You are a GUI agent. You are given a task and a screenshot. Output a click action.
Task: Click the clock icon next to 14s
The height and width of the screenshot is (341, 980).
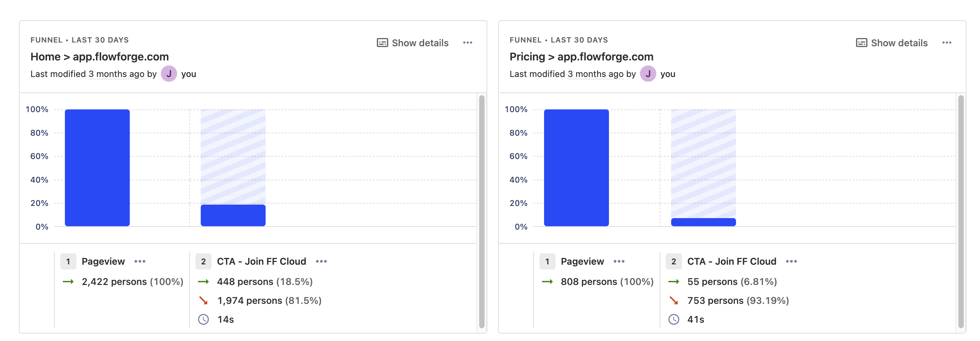tap(203, 319)
